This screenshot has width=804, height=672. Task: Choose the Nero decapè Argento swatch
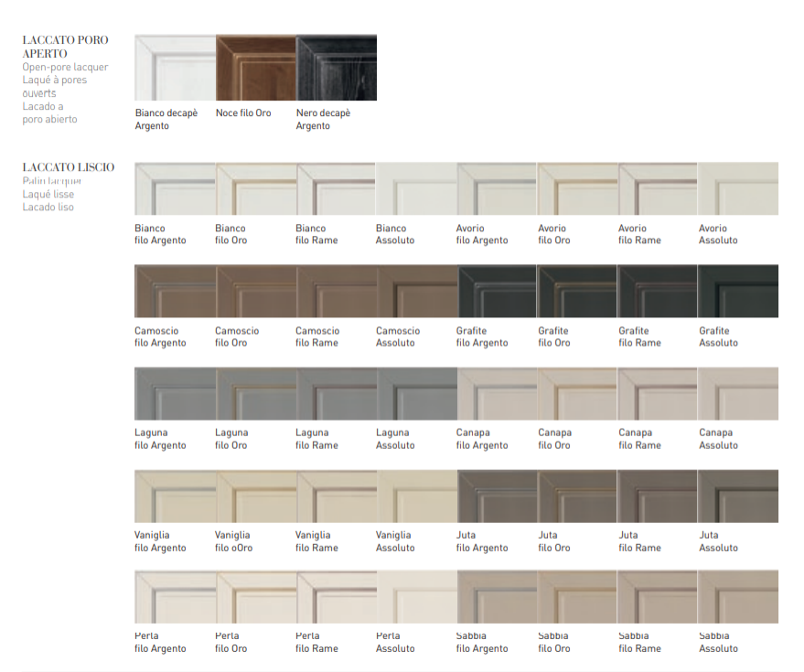click(x=336, y=68)
